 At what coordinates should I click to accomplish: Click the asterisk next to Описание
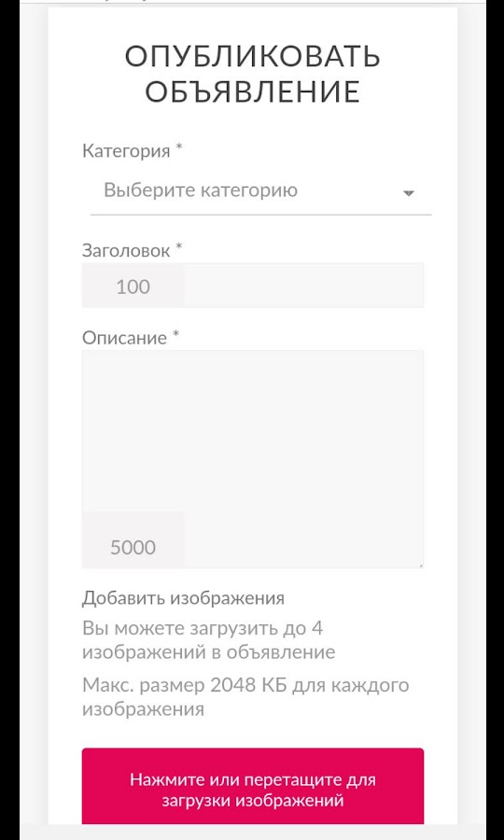175,334
